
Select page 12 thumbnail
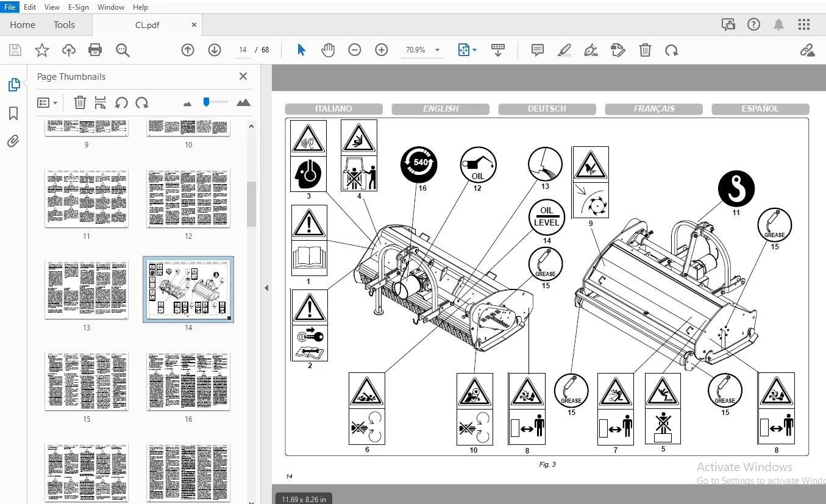click(x=188, y=199)
